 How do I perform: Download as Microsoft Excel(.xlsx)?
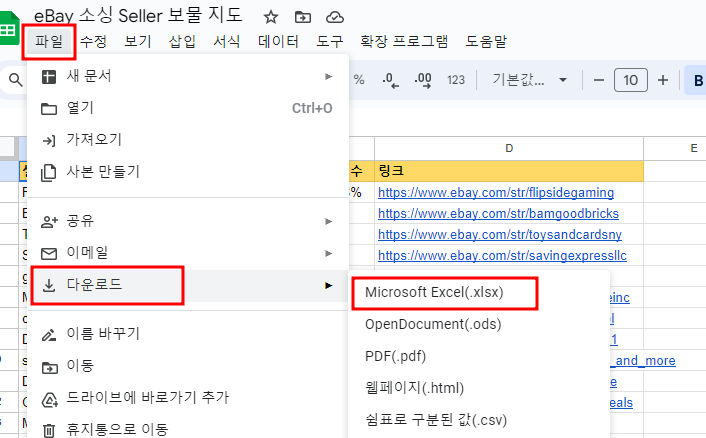479,293
